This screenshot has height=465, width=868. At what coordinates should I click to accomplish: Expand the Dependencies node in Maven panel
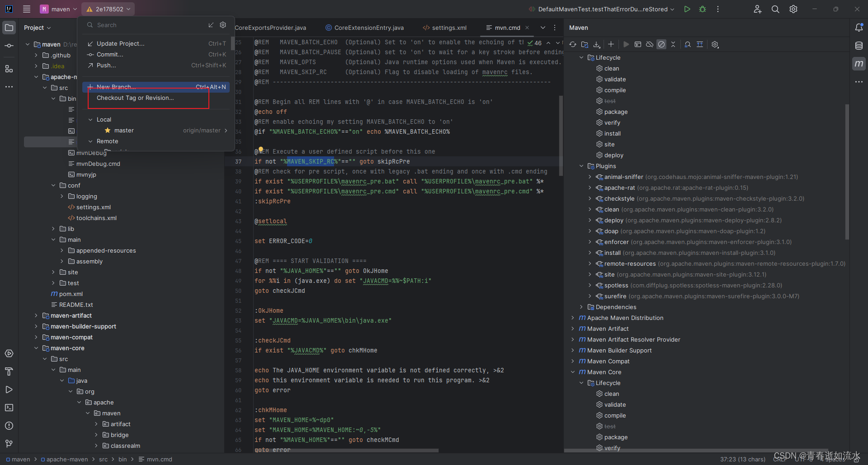581,307
